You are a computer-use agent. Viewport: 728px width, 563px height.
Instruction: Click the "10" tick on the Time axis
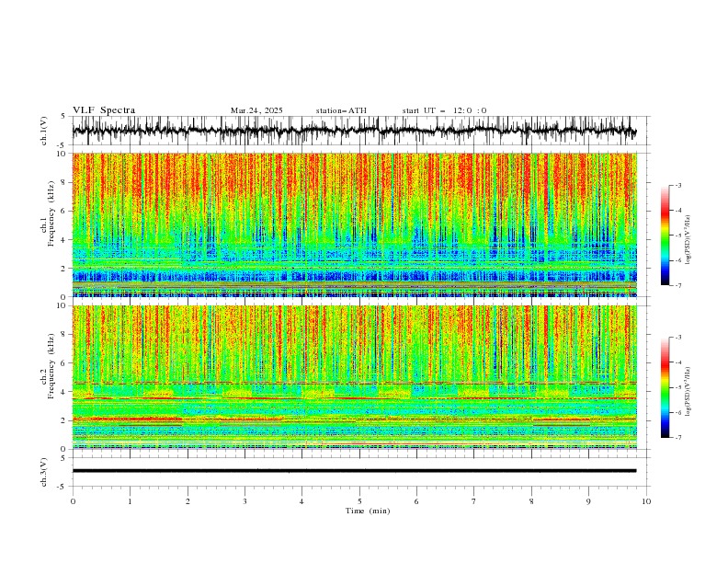click(646, 501)
